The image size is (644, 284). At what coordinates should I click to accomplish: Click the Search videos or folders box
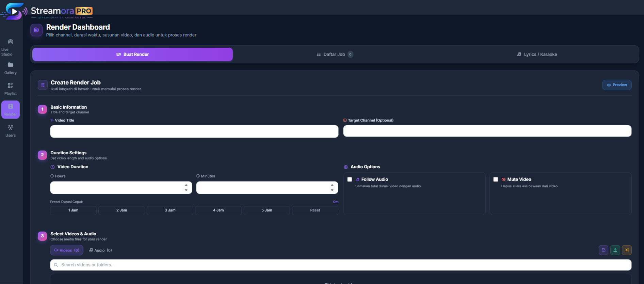point(341,265)
